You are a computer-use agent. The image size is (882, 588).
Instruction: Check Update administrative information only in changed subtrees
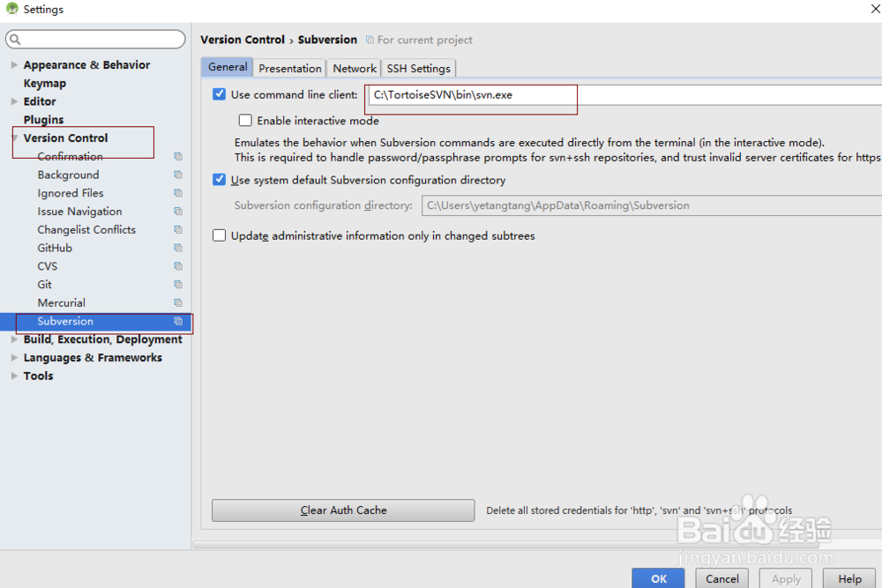click(220, 235)
